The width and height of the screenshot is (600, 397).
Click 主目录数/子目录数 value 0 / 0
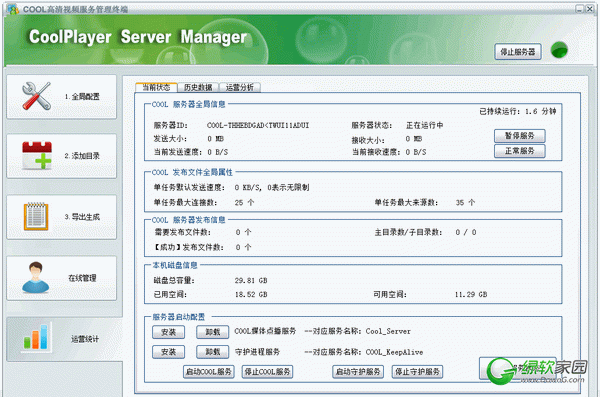pos(466,232)
